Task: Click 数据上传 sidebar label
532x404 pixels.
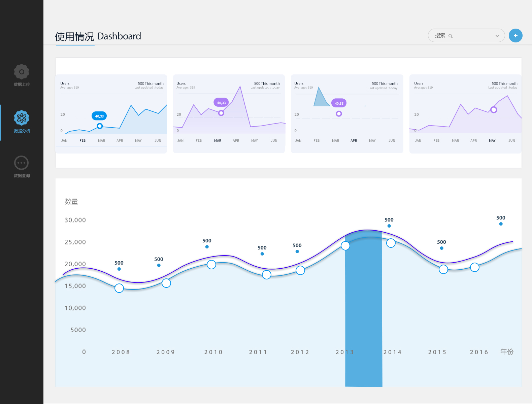Action: coord(22,85)
